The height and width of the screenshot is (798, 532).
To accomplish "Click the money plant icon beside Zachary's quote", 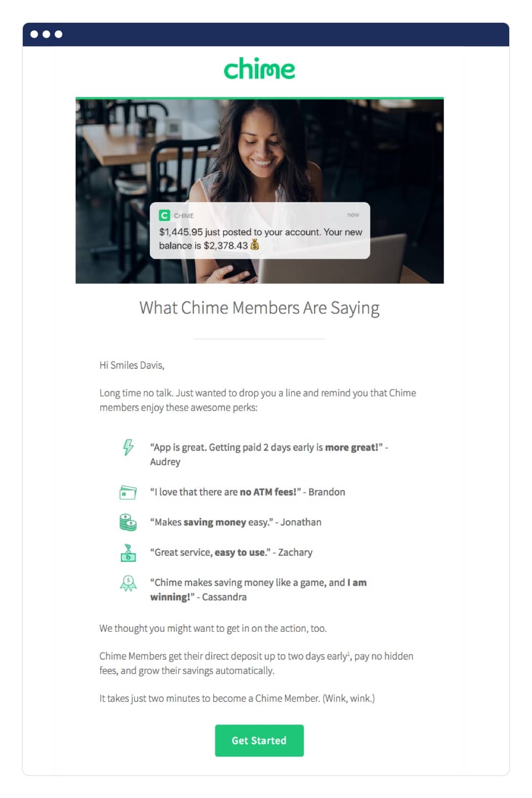I will pos(128,552).
